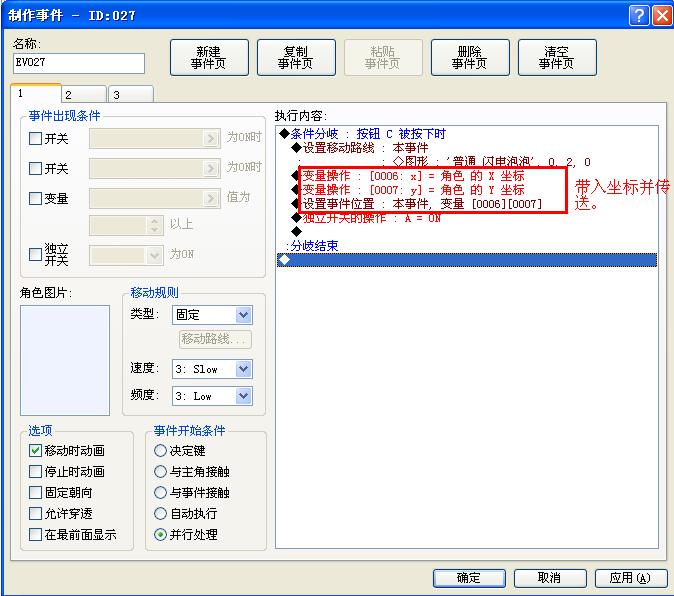Switch to event page tab 3

point(131,95)
